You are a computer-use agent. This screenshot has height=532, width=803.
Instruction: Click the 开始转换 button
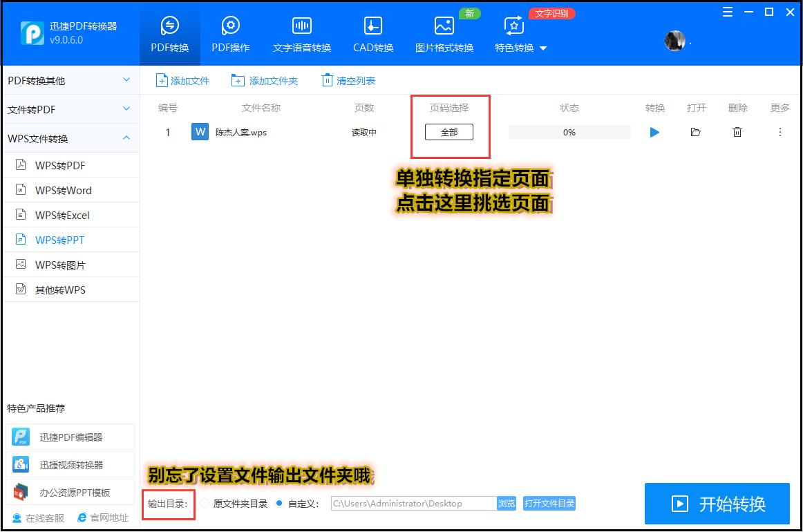pos(717,504)
